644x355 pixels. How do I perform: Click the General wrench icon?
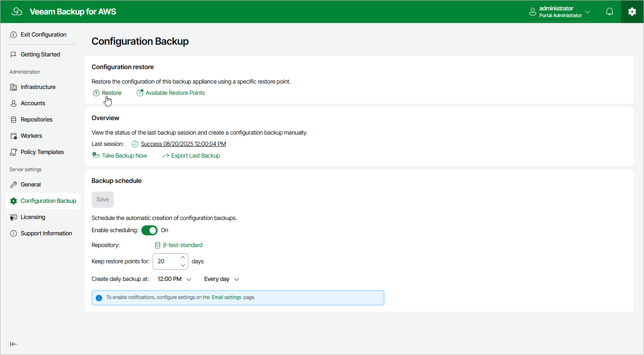click(14, 185)
